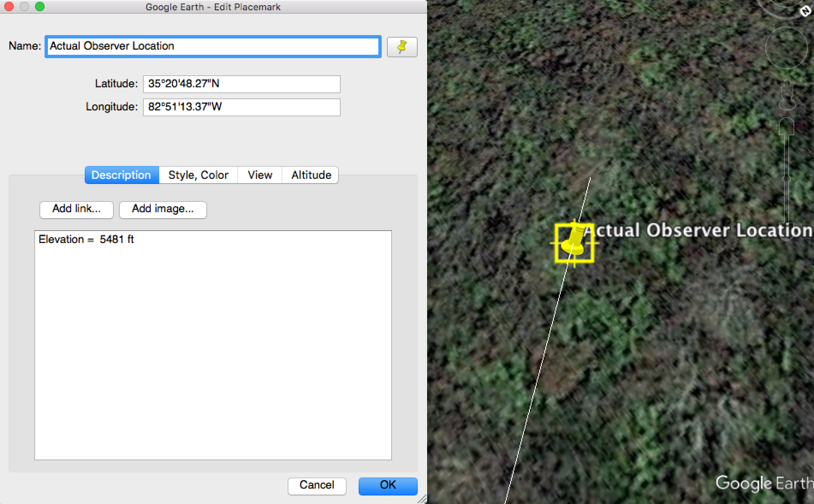Confirm with the OK button
Image resolution: width=814 pixels, height=504 pixels.
coord(388,485)
